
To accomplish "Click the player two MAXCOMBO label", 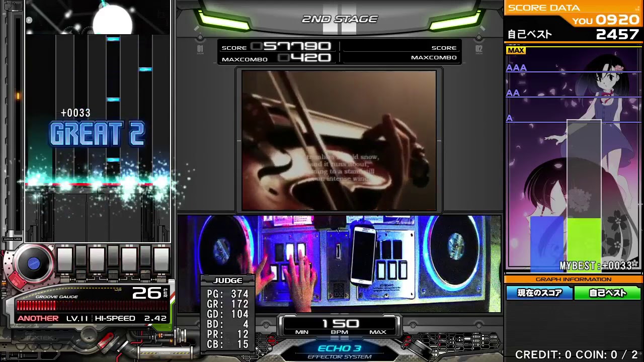I will [x=434, y=57].
